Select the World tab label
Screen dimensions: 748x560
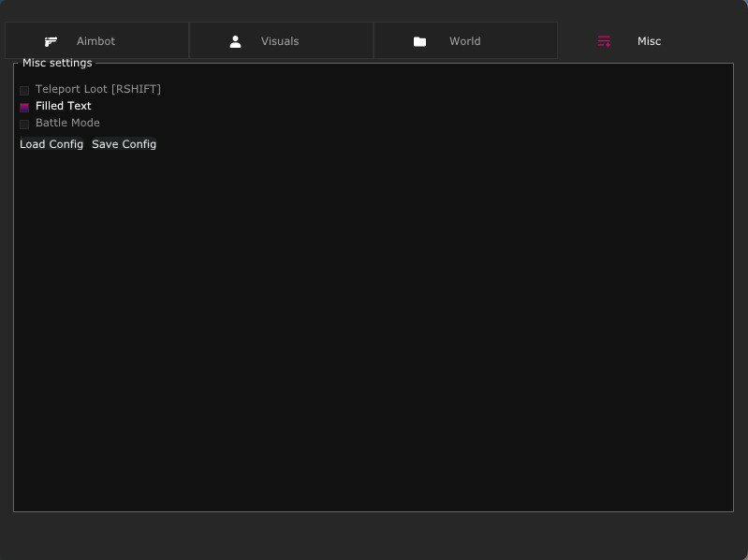(465, 41)
